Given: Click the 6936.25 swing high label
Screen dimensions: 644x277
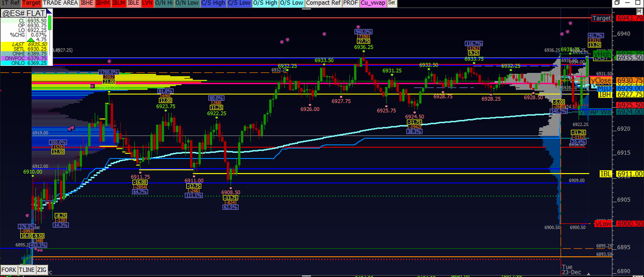Looking at the screenshot, I should [363, 47].
